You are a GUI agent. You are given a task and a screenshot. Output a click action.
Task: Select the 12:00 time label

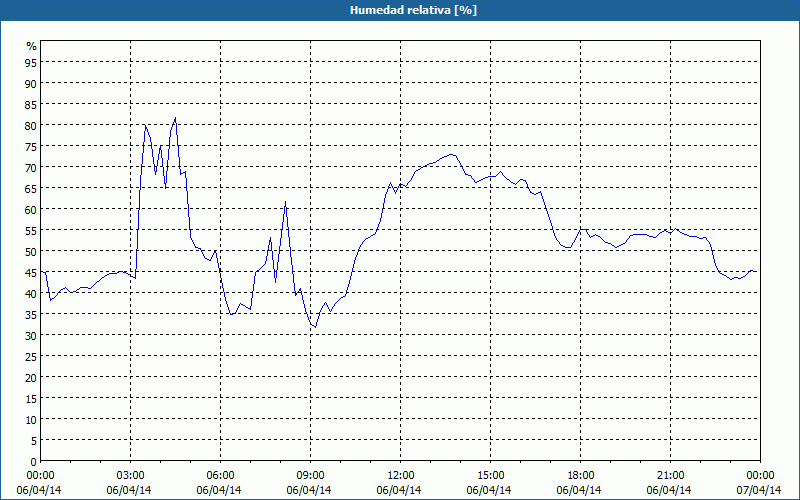click(x=401, y=476)
